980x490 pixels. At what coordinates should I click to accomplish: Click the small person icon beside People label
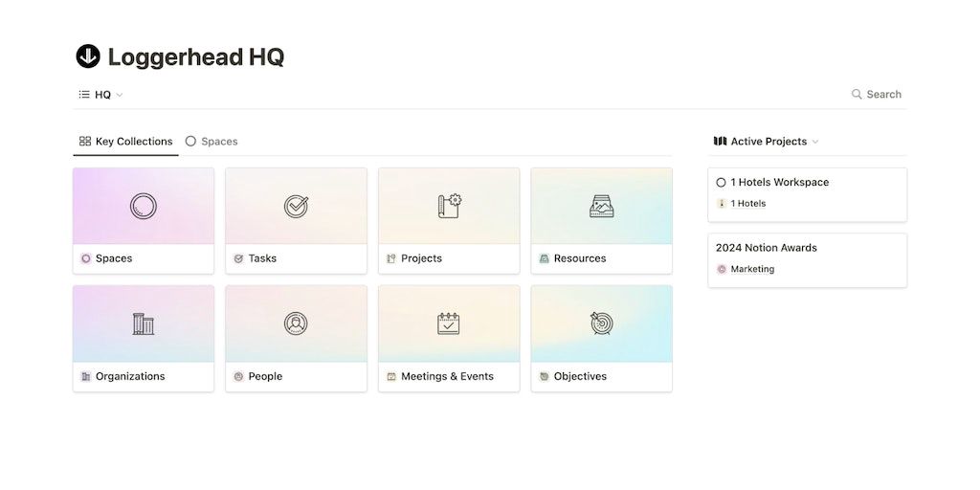tap(238, 376)
